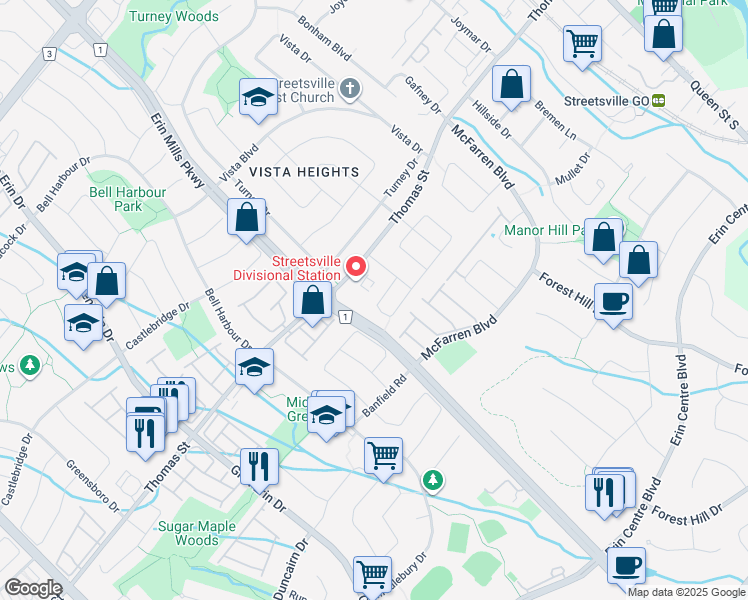Select graduation cap marker on Bell Harbour Dr

pyautogui.click(x=254, y=371)
